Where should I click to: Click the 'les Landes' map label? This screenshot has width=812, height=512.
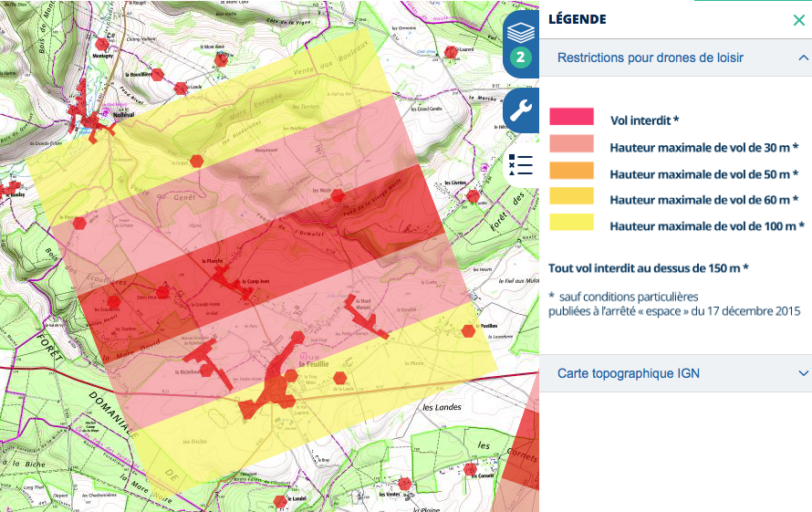tap(442, 407)
